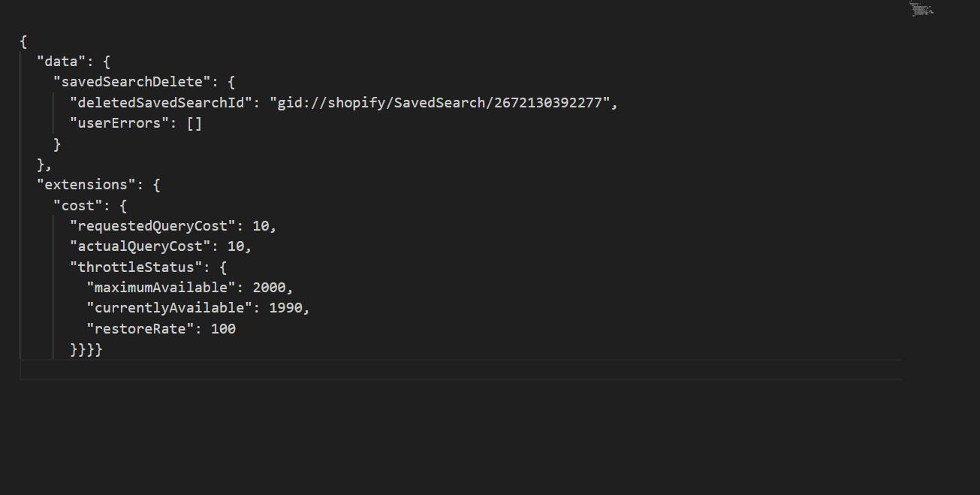
Task: Click the "data" key in the JSON
Action: click(x=62, y=62)
